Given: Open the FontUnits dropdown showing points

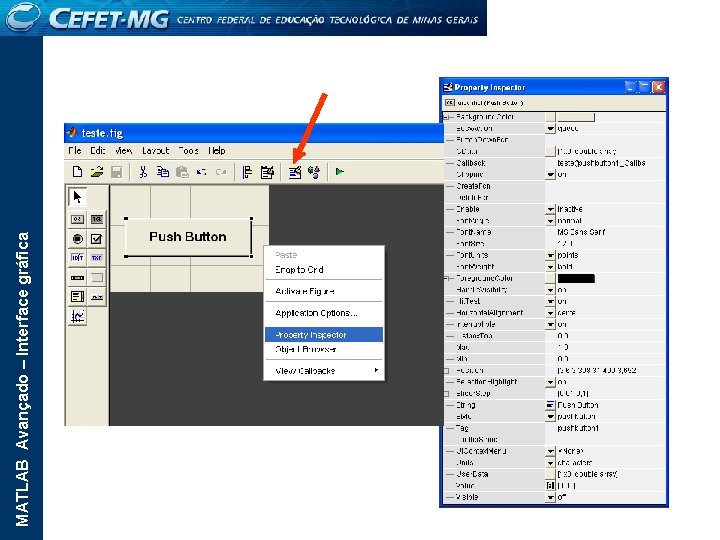Looking at the screenshot, I should (550, 255).
